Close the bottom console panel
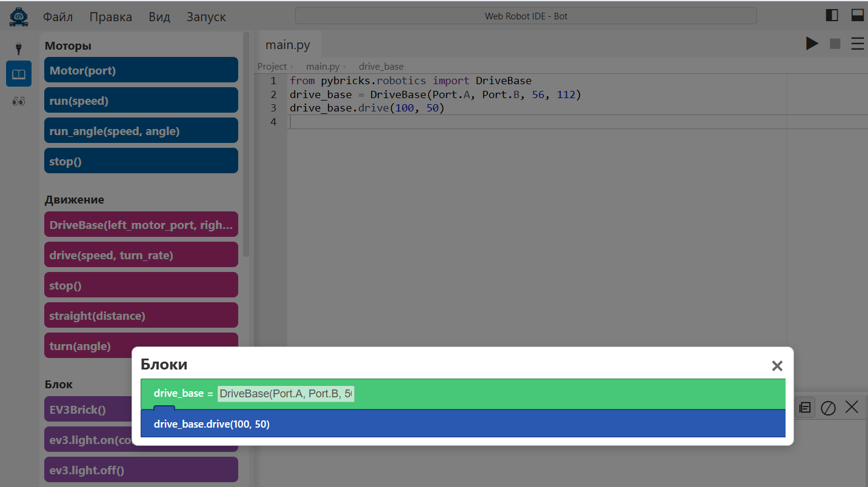Screen dimensions: 868x487 point(852,407)
